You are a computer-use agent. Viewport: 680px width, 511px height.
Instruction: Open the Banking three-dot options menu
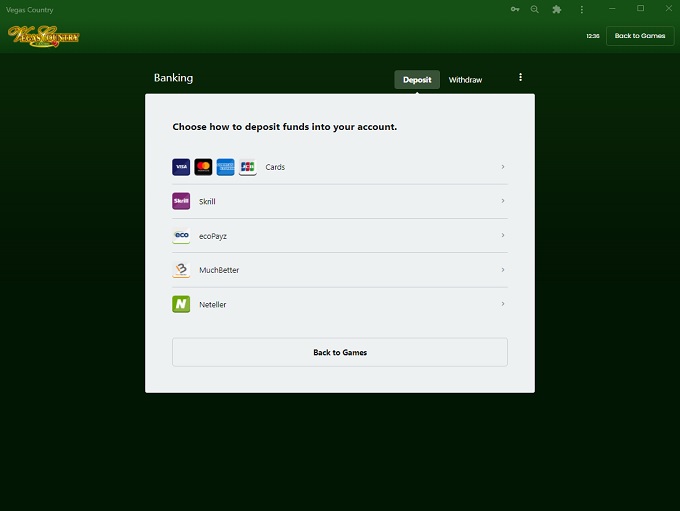pyautogui.click(x=520, y=78)
